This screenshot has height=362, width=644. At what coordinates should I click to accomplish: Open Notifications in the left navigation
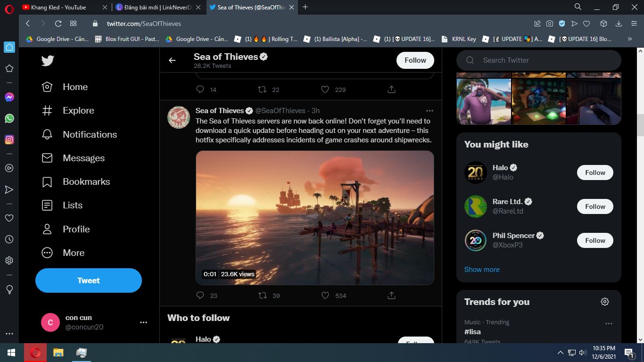90,134
